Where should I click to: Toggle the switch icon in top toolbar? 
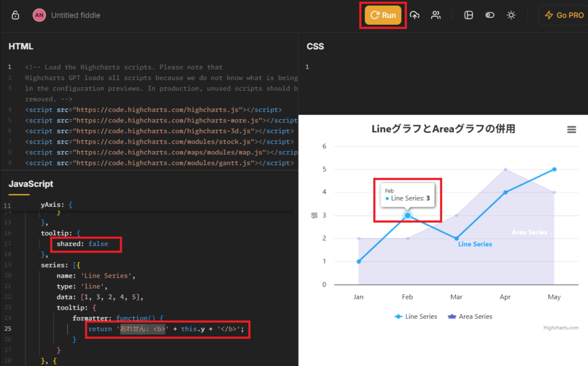[490, 16]
